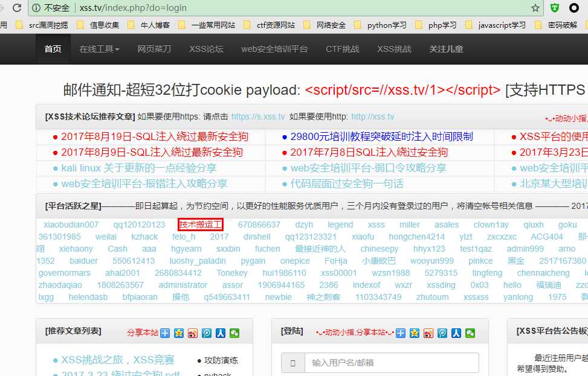Share to Tencent Weibo from 推荐文章列表 panel
This screenshot has width=588, height=376.
(x=207, y=333)
